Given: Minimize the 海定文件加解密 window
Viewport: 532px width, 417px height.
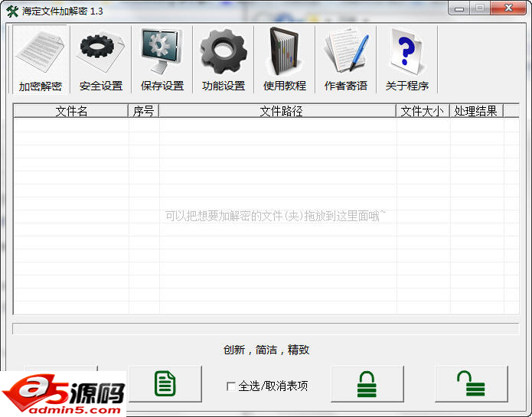Looking at the screenshot, I should point(459,8).
